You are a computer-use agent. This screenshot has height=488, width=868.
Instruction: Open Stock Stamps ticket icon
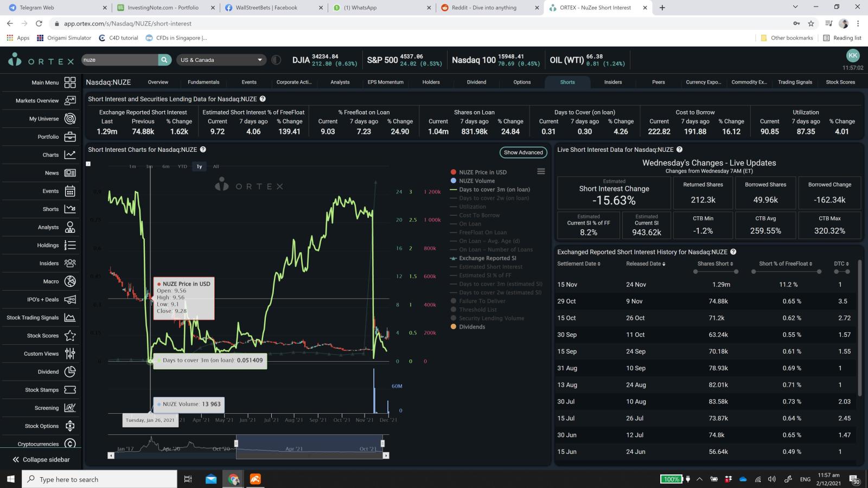pyautogui.click(x=70, y=390)
